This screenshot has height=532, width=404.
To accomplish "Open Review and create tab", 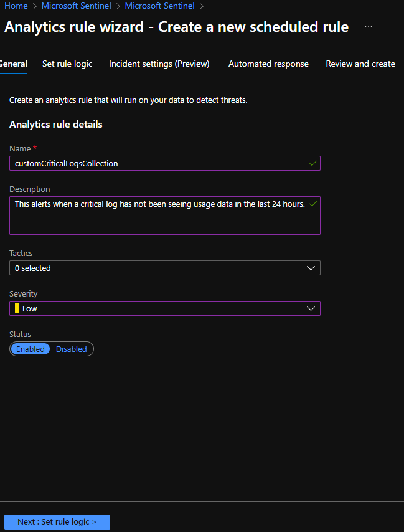I will 360,64.
